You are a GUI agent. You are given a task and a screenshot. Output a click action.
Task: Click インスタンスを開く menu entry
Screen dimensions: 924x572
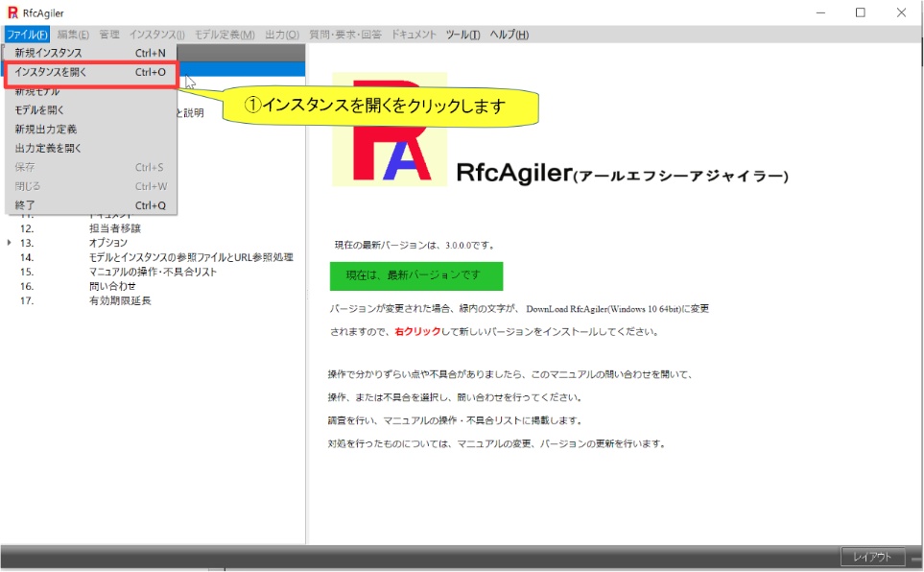tap(90, 72)
